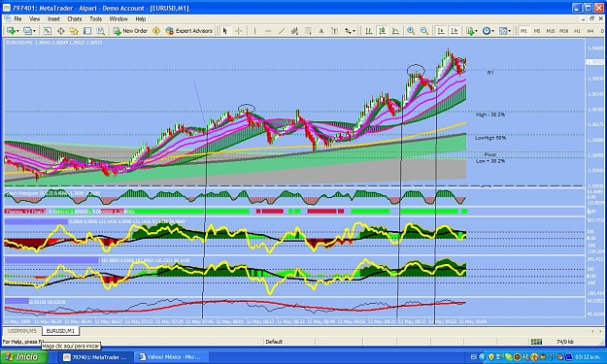Click the Default profile status bar entry

click(274, 342)
